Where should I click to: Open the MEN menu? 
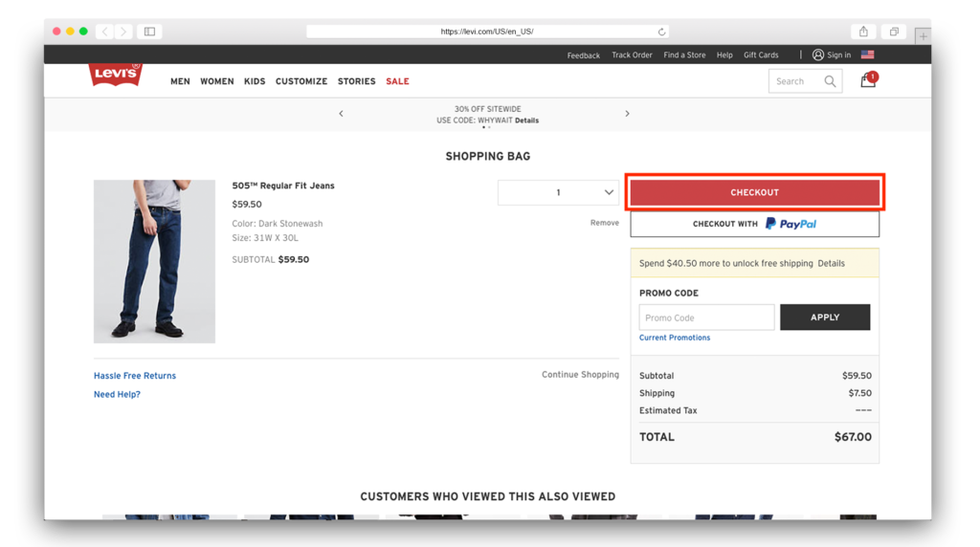(x=180, y=81)
